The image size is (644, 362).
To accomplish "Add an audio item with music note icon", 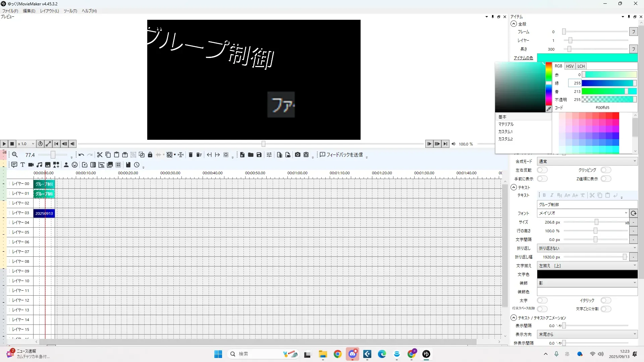I will click(39, 165).
